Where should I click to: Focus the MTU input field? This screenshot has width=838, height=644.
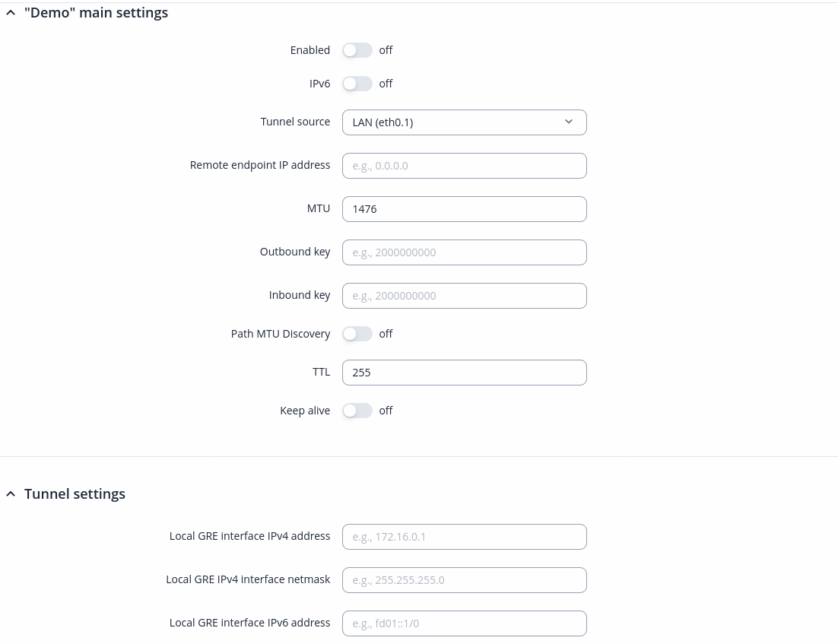(464, 209)
